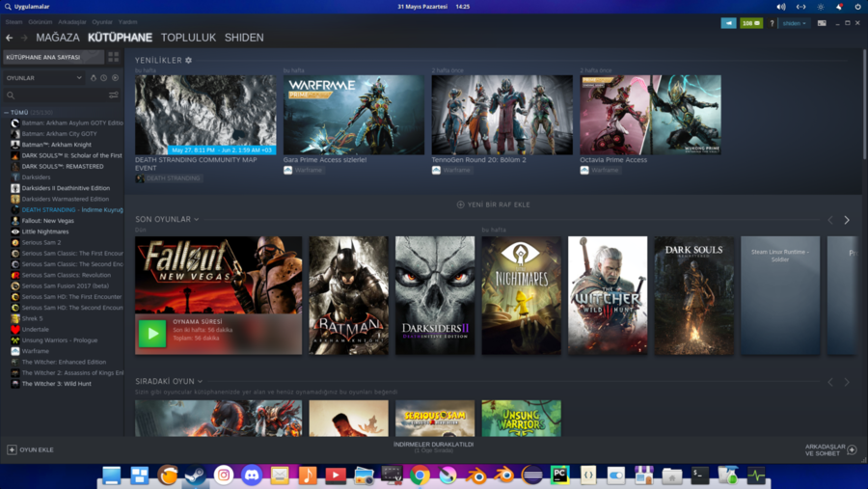The width and height of the screenshot is (868, 489).
Task: Go to the MAĞAZA tab
Action: pos(58,38)
